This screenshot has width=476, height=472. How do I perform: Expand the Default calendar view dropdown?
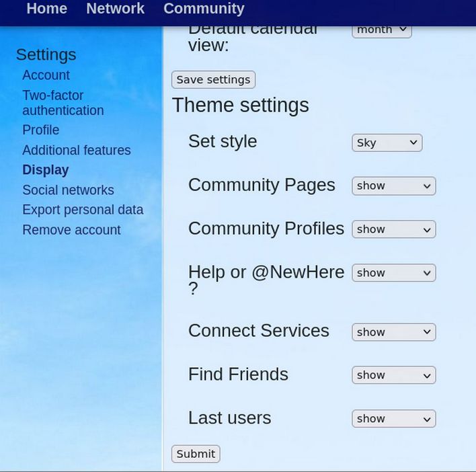[381, 30]
